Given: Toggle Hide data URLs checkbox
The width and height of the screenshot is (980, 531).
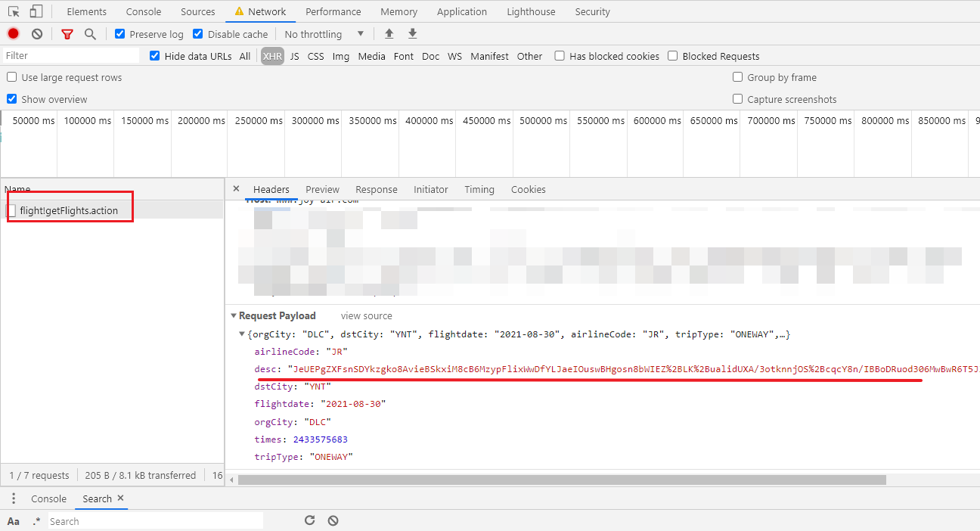Looking at the screenshot, I should [155, 56].
